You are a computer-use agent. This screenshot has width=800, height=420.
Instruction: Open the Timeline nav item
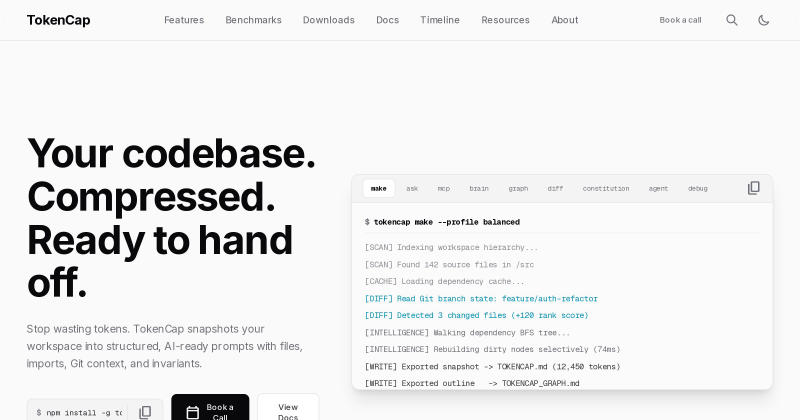click(440, 20)
